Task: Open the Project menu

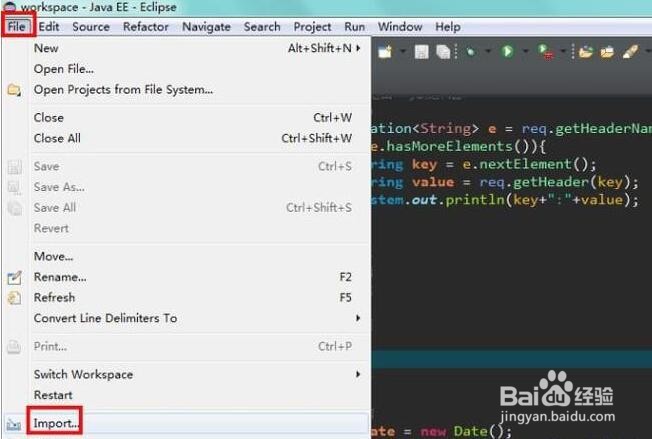Action: coord(312,27)
